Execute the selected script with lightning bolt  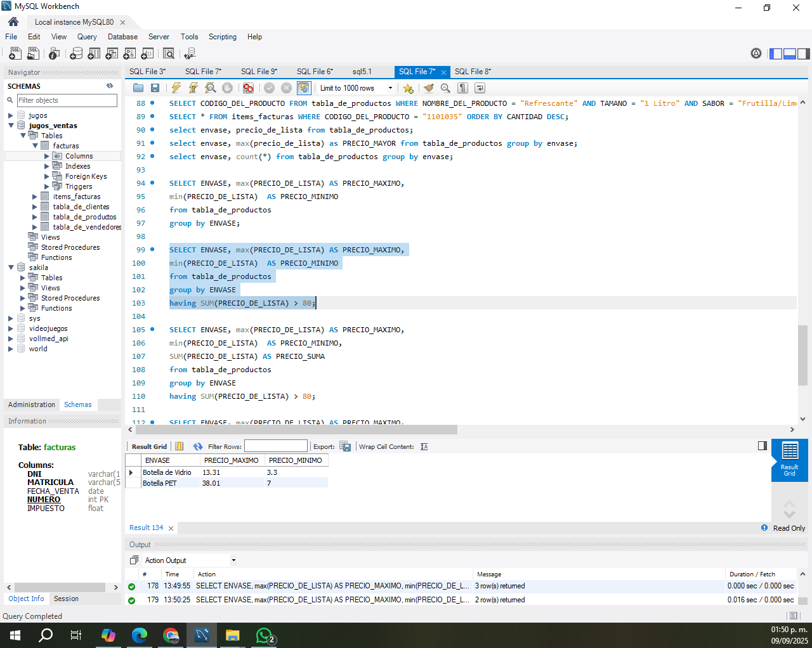click(x=176, y=88)
